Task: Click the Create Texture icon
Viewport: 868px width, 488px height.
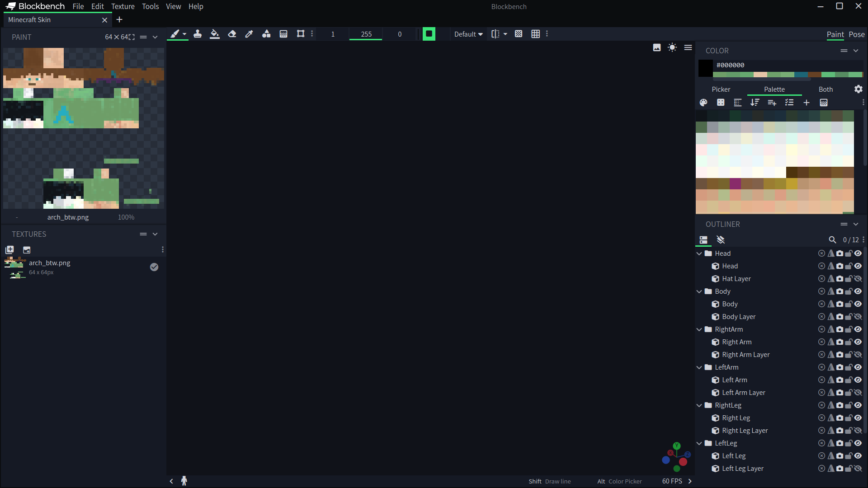Action: click(9, 250)
